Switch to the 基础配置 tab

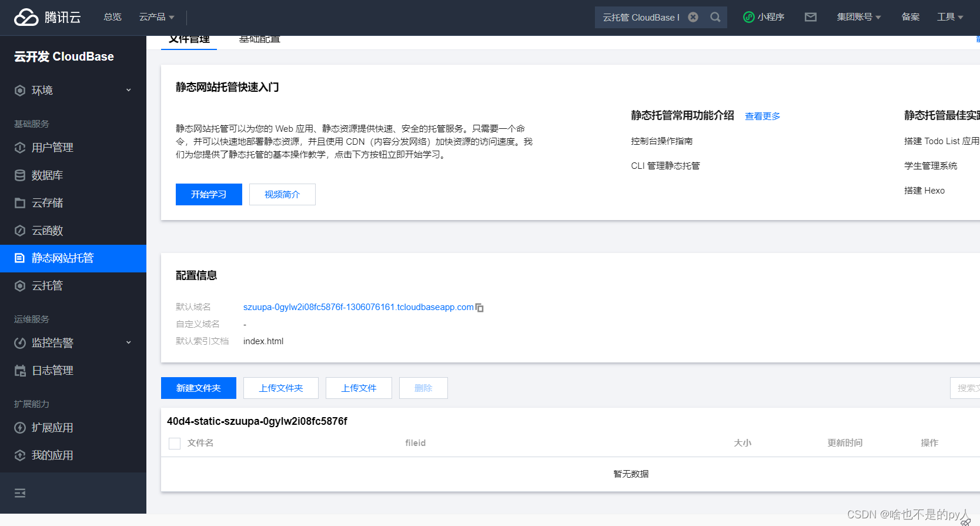(260, 40)
